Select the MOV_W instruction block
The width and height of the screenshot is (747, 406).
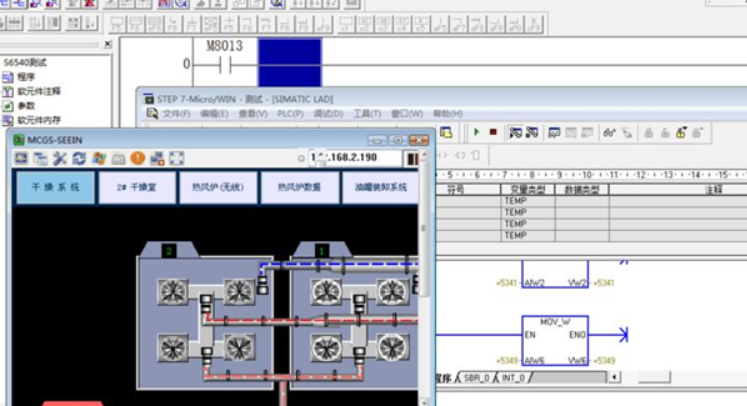coord(554,342)
